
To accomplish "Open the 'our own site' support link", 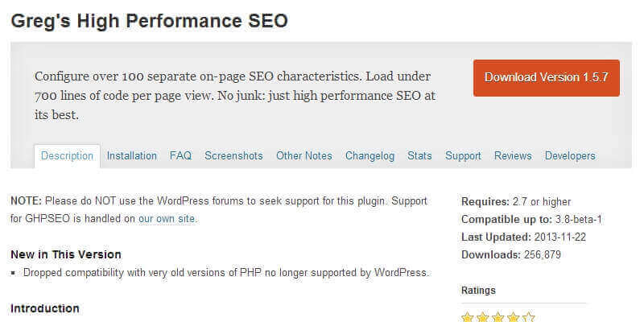I will 167,218.
